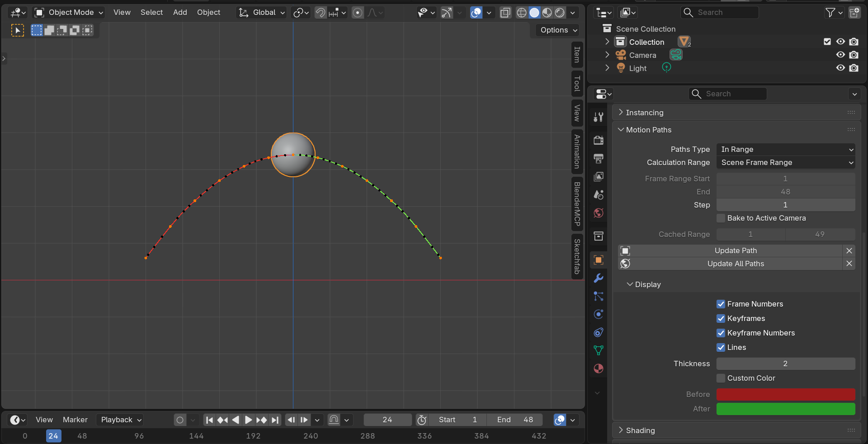This screenshot has width=868, height=444.
Task: Click the Update All Paths button
Action: 730,264
